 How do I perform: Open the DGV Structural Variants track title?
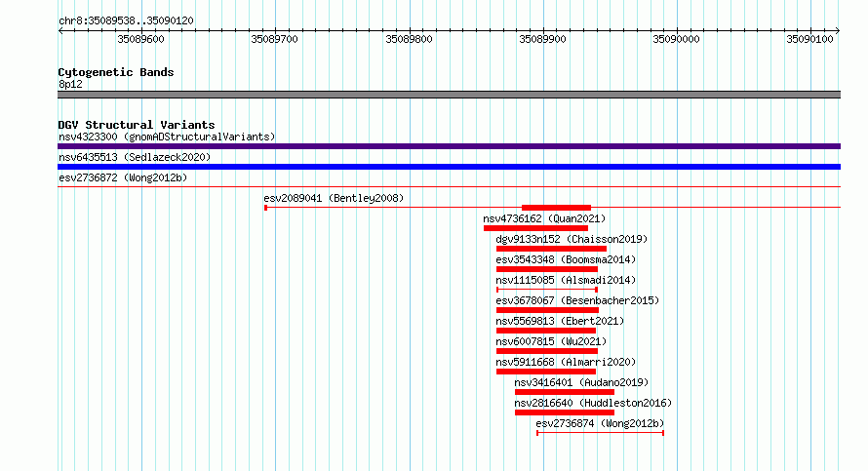click(x=137, y=125)
